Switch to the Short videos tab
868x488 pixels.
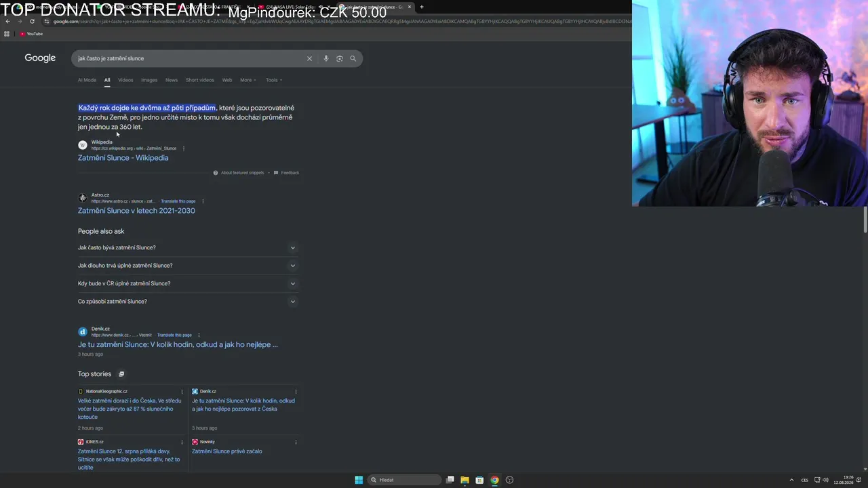(200, 80)
